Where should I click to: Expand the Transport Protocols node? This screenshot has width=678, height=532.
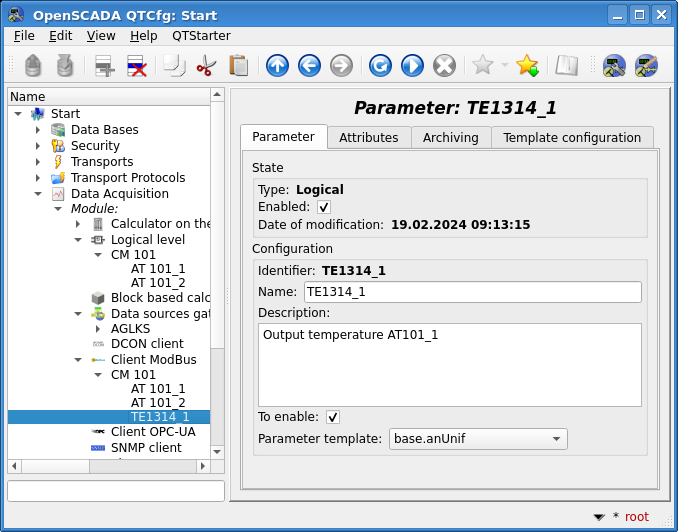pos(38,178)
